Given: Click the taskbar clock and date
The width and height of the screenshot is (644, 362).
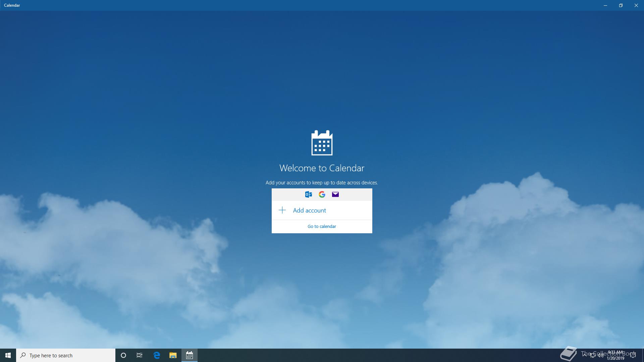Looking at the screenshot, I should point(615,355).
